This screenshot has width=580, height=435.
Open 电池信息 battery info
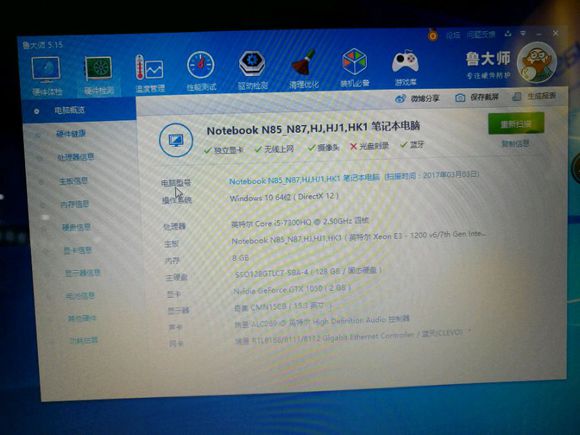pyautogui.click(x=80, y=296)
